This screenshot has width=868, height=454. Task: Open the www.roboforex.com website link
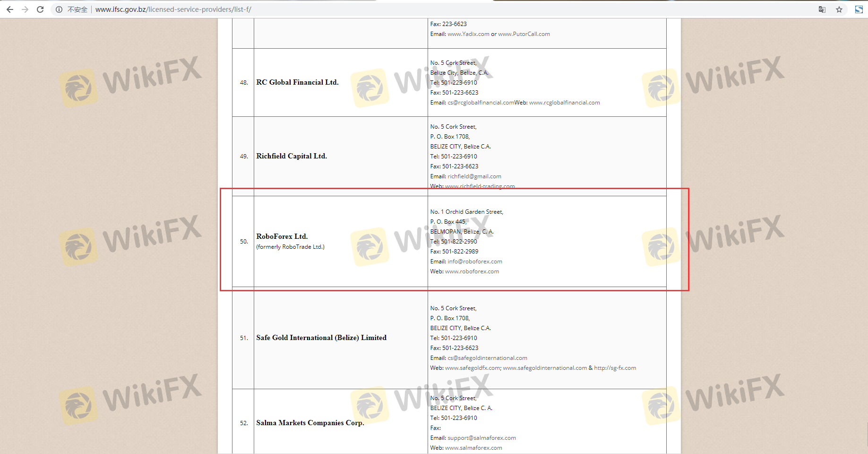472,271
